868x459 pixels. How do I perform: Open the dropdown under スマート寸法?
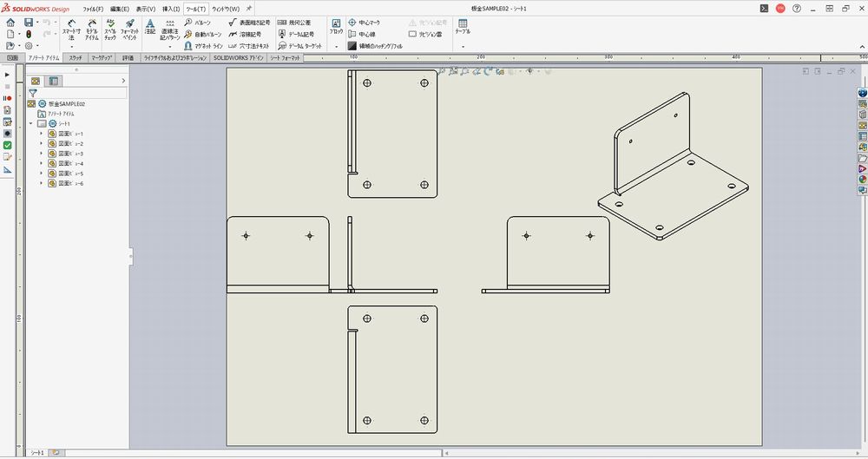[x=71, y=47]
